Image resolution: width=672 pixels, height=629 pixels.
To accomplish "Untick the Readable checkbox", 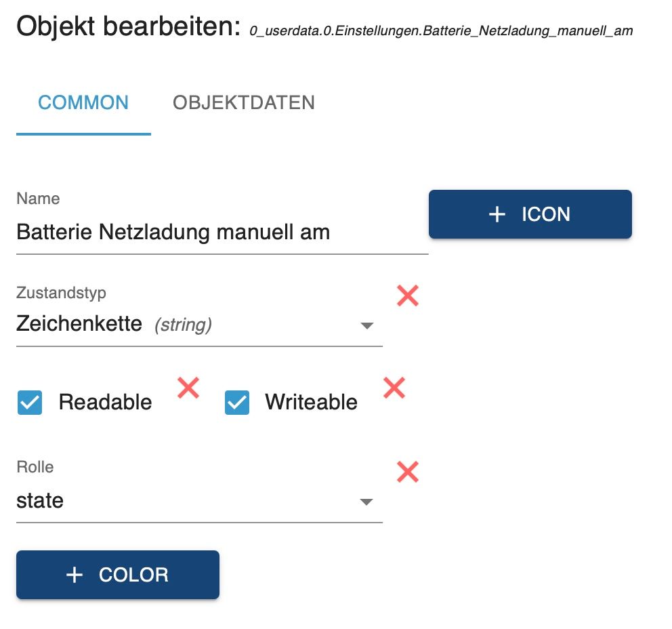I will (30, 403).
